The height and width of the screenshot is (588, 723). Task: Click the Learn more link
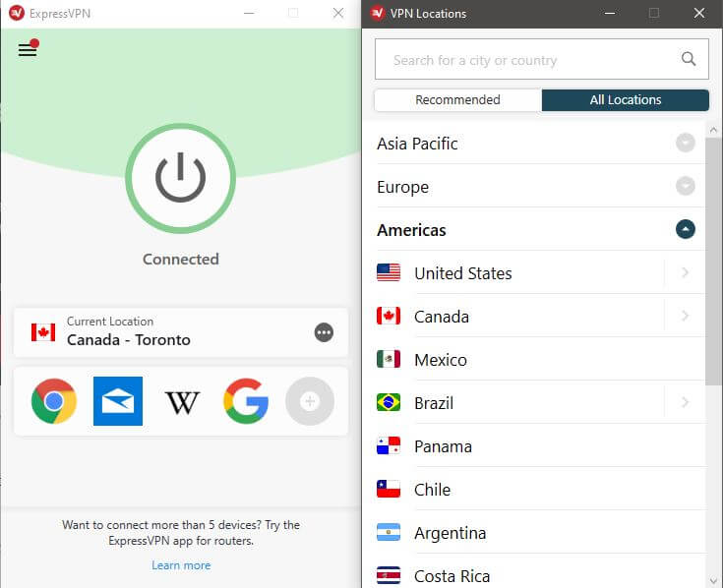click(181, 565)
